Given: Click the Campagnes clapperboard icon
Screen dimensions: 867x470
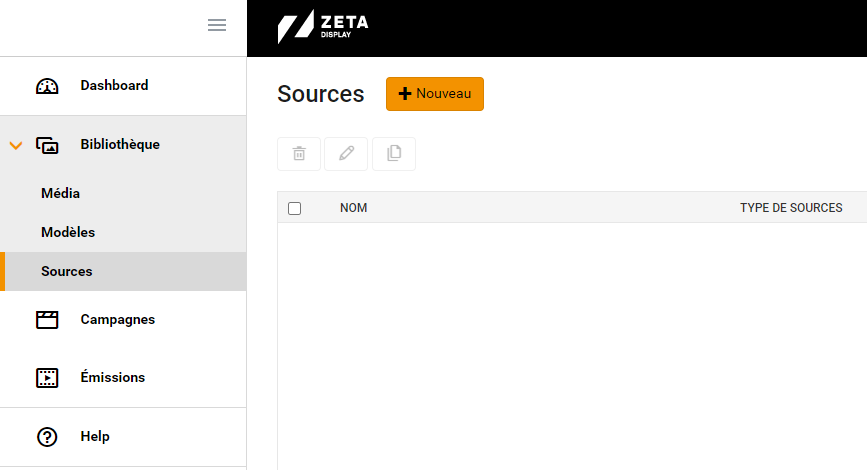Looking at the screenshot, I should tap(47, 320).
